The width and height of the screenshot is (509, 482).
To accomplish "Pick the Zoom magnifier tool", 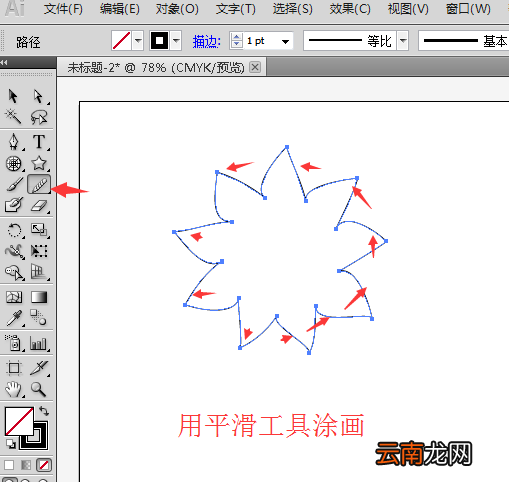I will click(x=38, y=389).
